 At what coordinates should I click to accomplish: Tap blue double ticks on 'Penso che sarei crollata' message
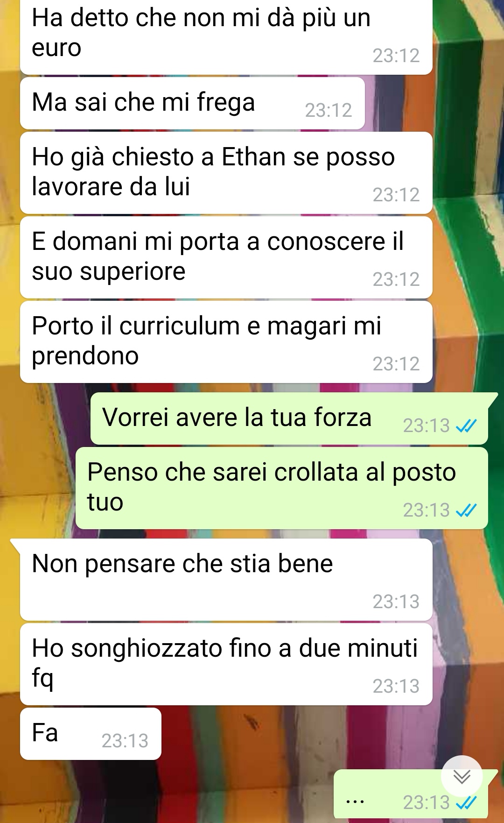coord(466,511)
